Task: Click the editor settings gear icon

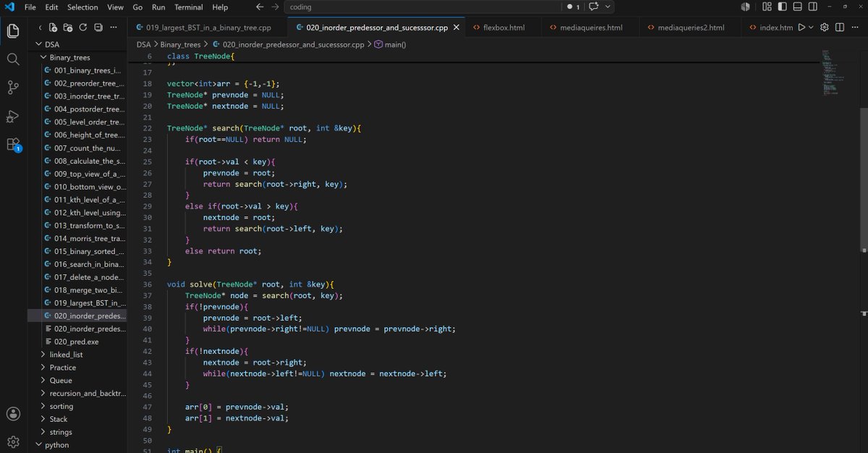Action: tap(825, 27)
